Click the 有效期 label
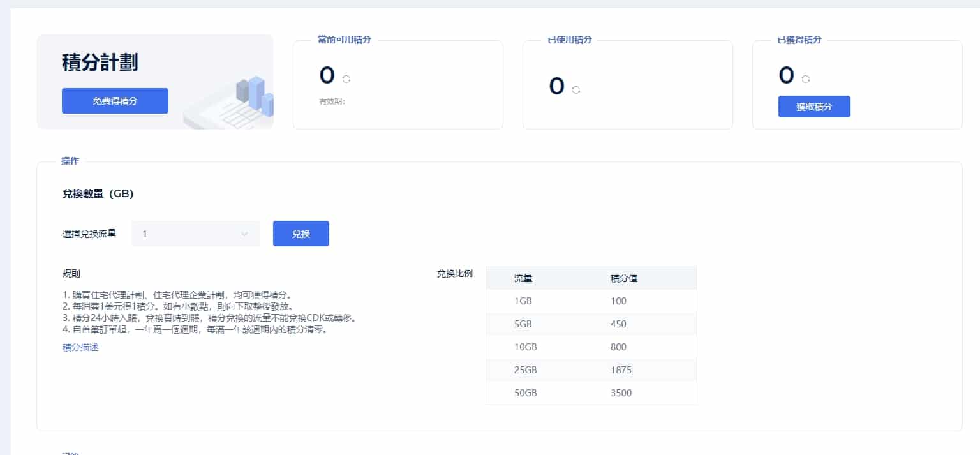This screenshot has height=455, width=980. (x=332, y=101)
